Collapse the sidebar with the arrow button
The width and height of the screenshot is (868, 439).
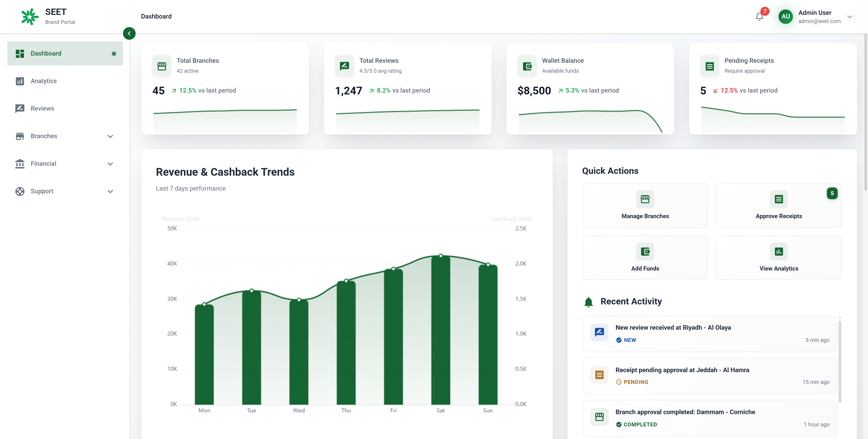click(x=129, y=33)
